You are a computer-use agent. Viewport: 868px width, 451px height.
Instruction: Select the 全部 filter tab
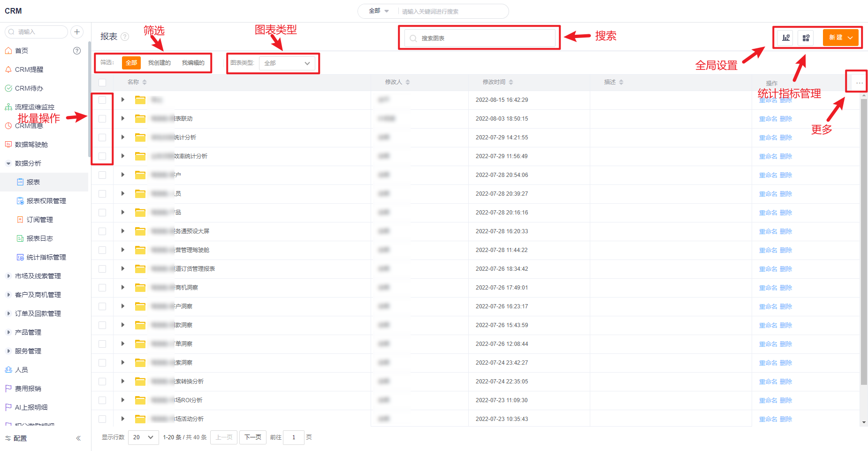pyautogui.click(x=131, y=63)
